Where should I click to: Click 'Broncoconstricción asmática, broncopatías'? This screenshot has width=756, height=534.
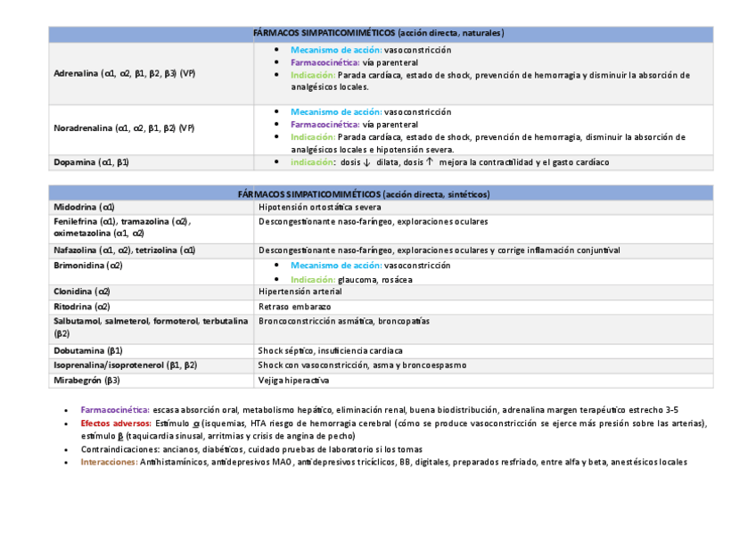(x=344, y=322)
